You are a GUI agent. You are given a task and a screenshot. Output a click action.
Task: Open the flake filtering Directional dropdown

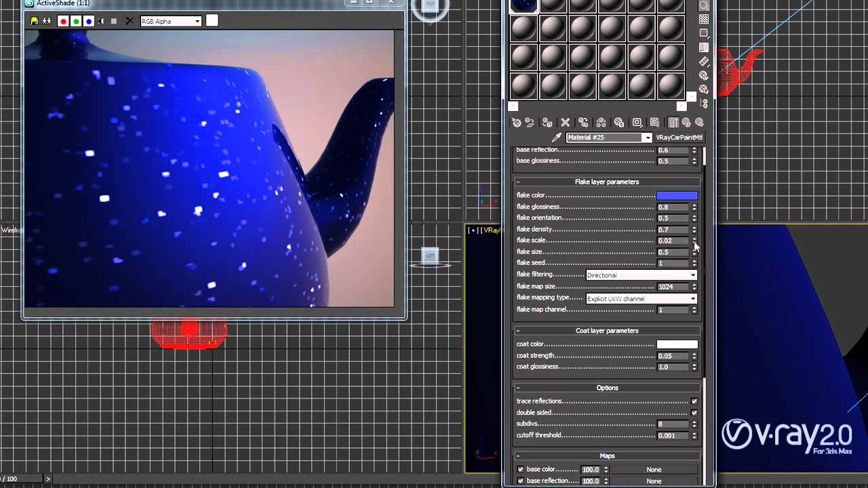[642, 275]
